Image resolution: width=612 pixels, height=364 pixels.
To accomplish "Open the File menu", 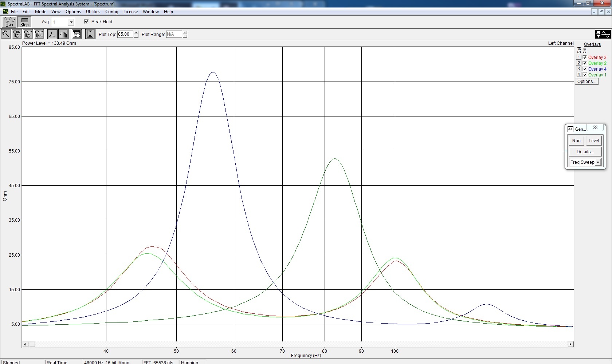I will [14, 12].
